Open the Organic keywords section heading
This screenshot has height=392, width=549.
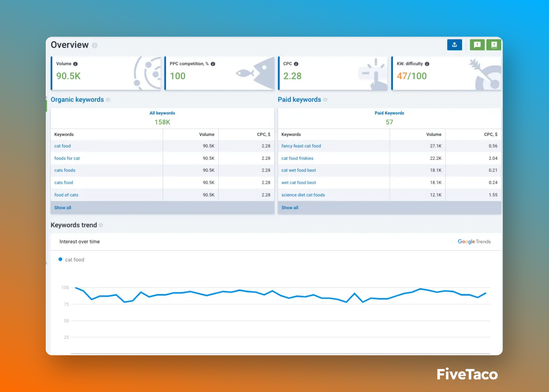tap(77, 100)
